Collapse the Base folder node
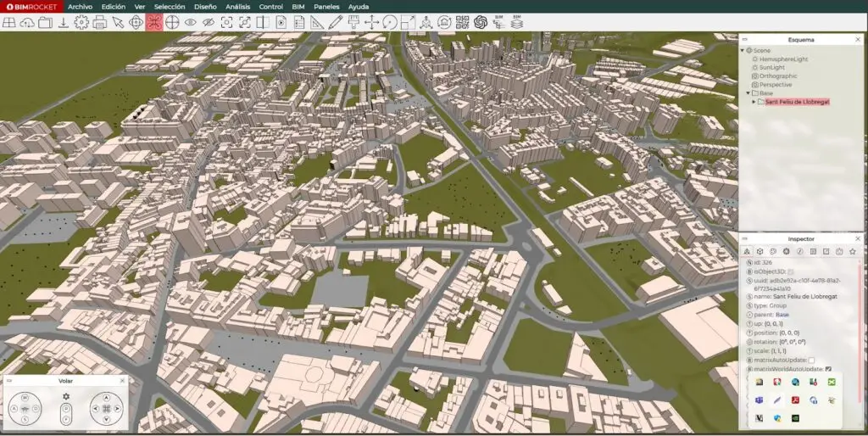 click(x=747, y=93)
